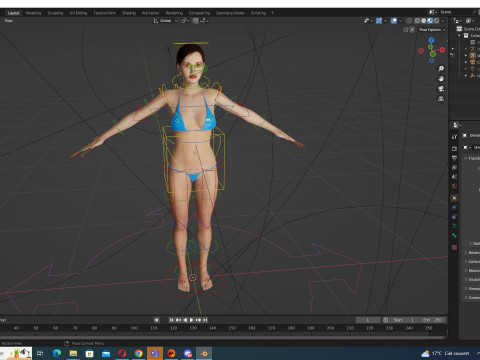Open the Render properties tab
This screenshot has width=480, height=360.
454,148
